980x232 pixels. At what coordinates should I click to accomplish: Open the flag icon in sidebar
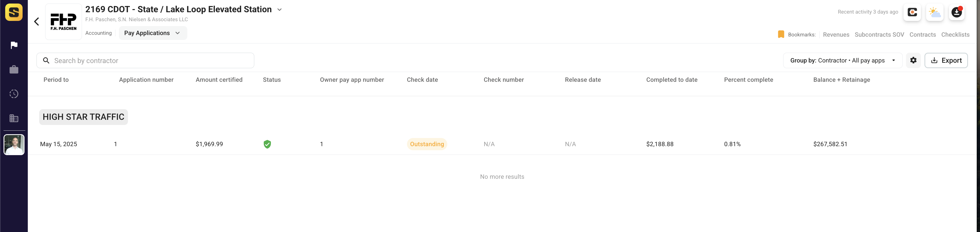click(14, 45)
